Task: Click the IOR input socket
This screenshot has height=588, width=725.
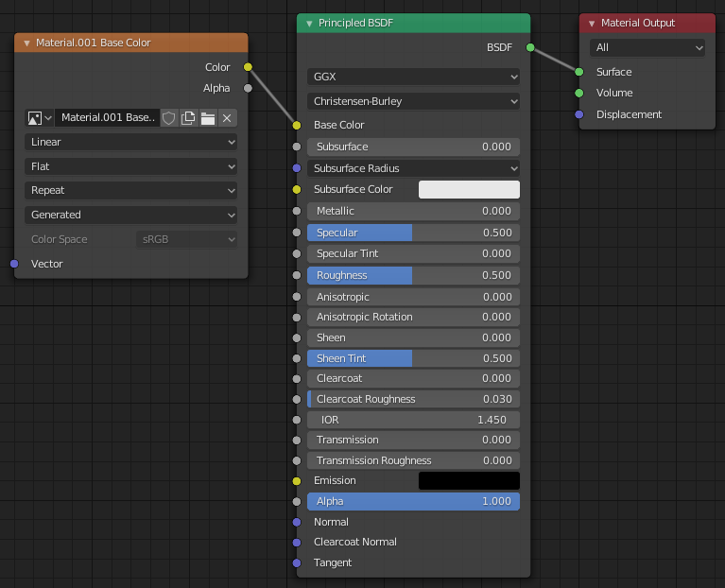Action: coord(297,420)
